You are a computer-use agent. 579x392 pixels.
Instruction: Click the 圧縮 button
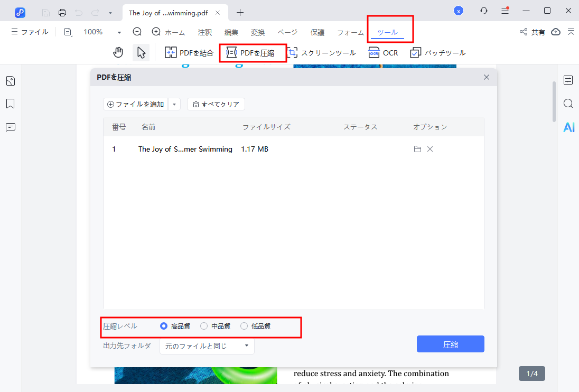tap(450, 344)
